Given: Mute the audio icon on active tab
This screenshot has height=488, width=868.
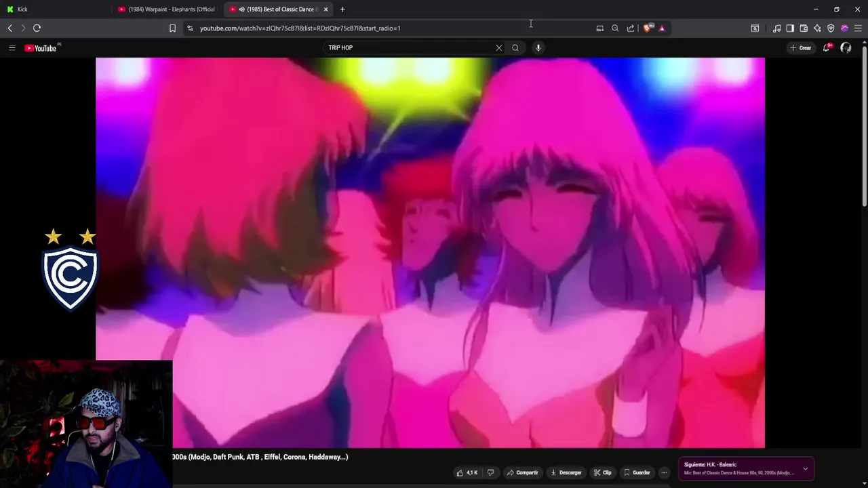Looking at the screenshot, I should click(x=241, y=9).
